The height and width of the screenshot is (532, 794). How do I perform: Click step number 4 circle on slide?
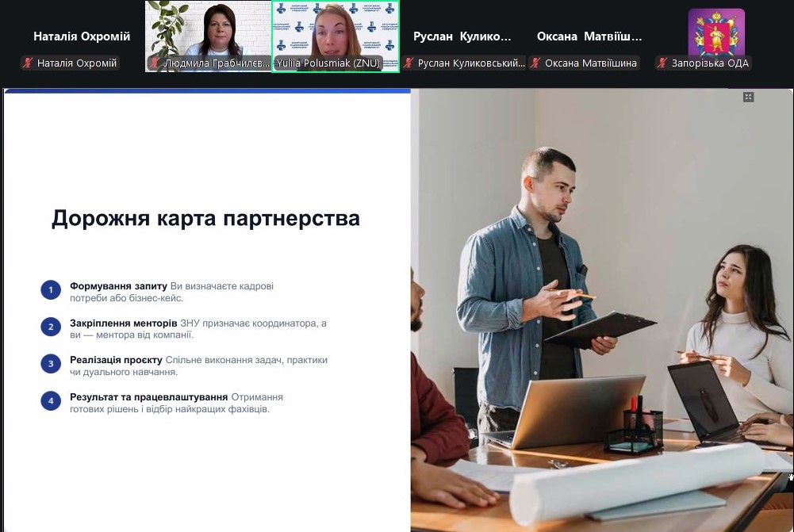pos(51,401)
